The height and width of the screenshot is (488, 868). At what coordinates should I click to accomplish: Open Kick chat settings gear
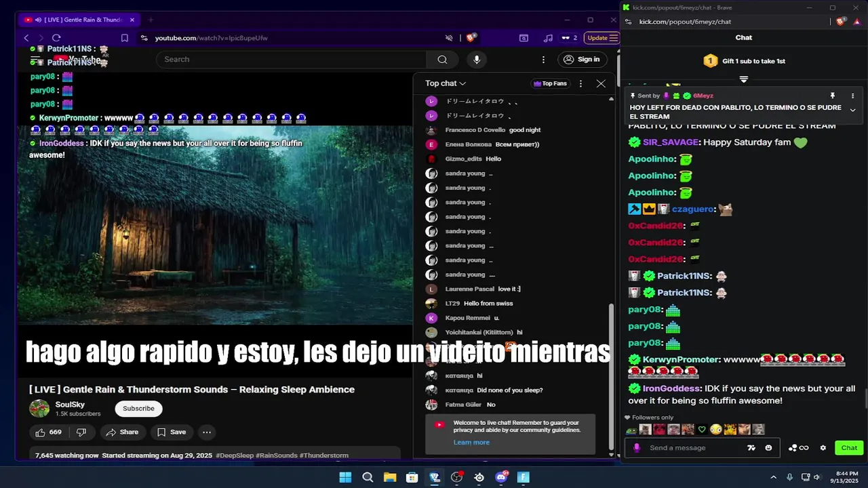(x=823, y=447)
